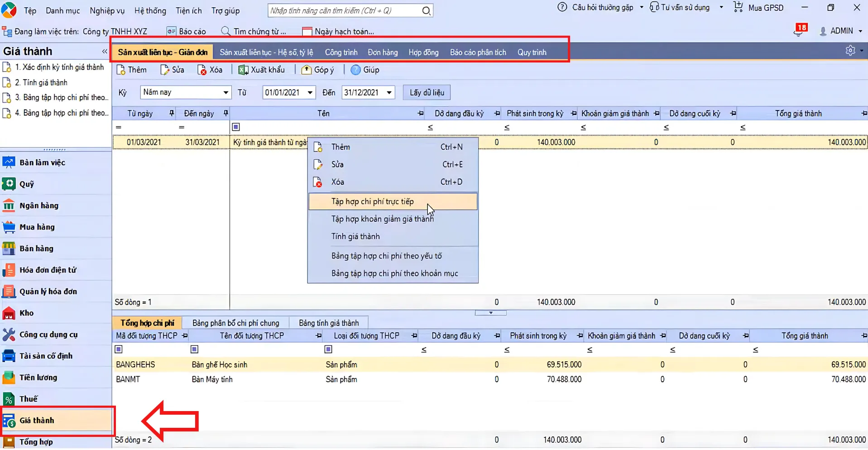868x450 pixels.
Task: Click the search magnifier in feature search box
Action: (x=426, y=10)
